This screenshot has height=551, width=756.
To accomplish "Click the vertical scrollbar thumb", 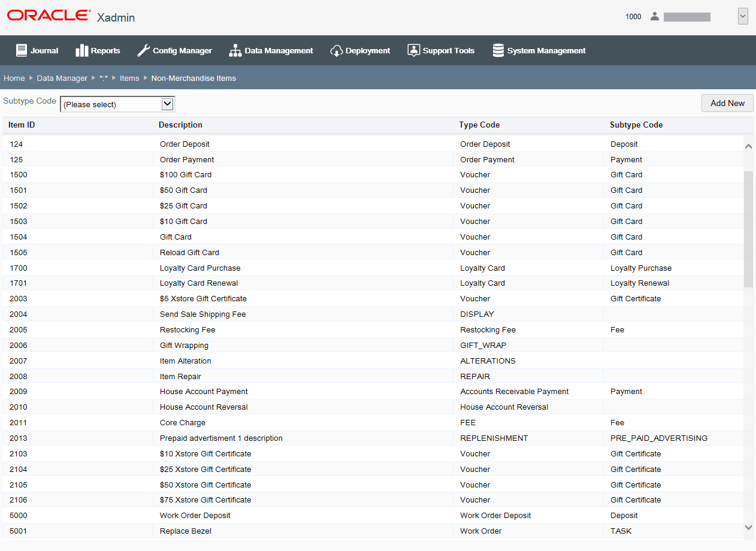I will point(748,229).
